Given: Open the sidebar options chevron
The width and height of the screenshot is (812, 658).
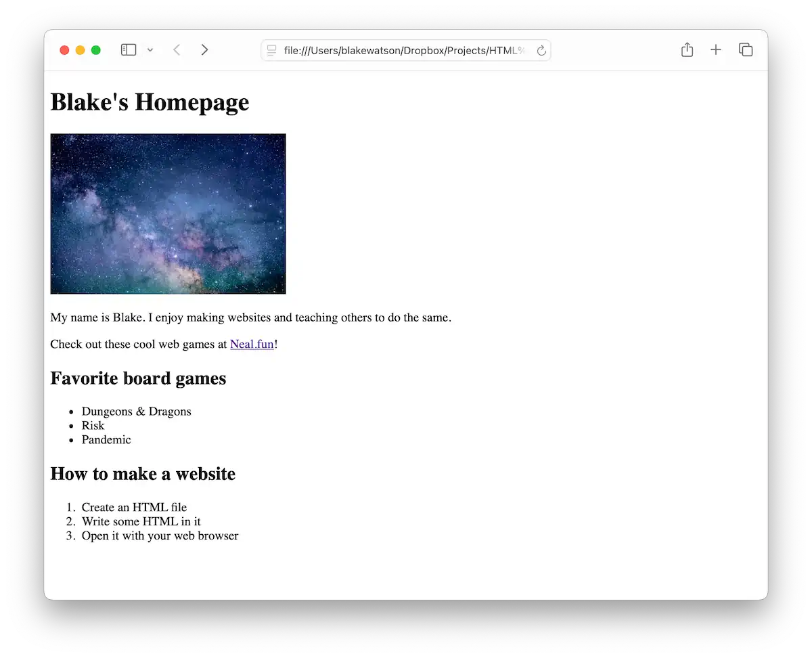Looking at the screenshot, I should 150,49.
